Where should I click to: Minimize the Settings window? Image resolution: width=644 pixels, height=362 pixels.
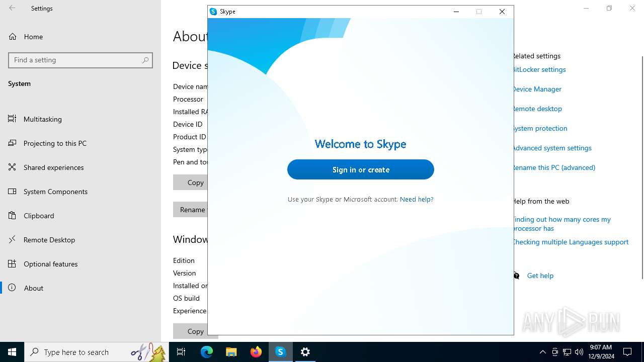(586, 8)
